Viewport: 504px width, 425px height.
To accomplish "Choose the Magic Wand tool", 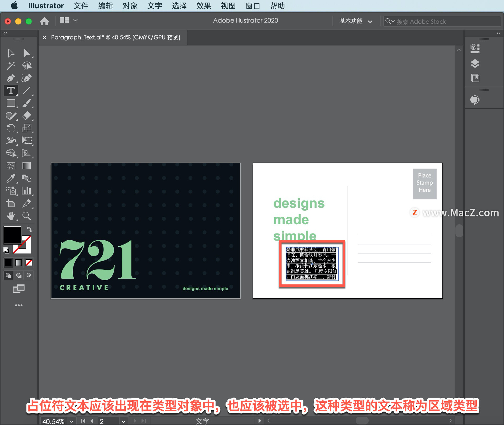I will click(11, 66).
